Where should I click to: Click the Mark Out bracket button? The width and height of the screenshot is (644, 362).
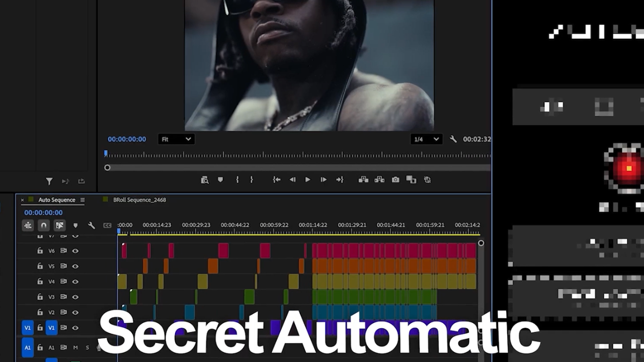[252, 179]
